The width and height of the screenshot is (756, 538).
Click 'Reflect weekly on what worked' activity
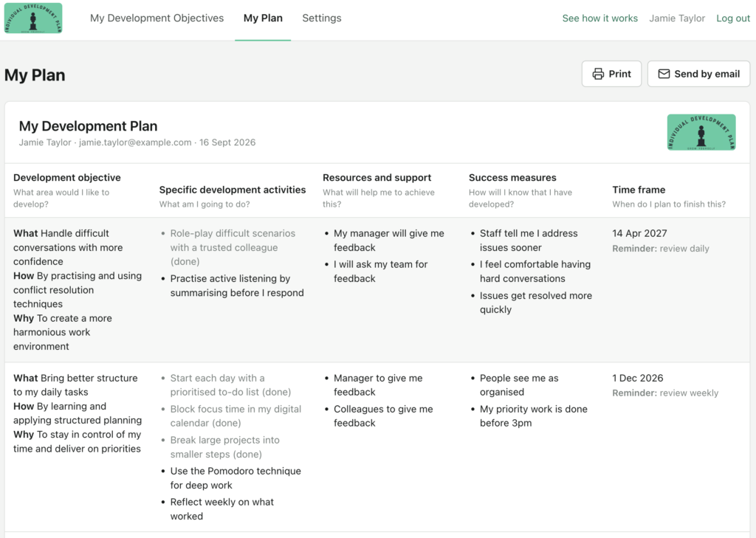click(221, 508)
